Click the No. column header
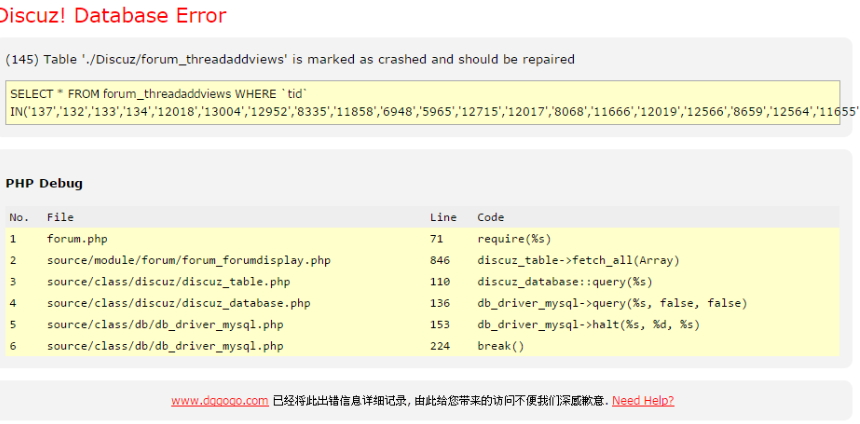The image size is (860, 424). [x=19, y=217]
